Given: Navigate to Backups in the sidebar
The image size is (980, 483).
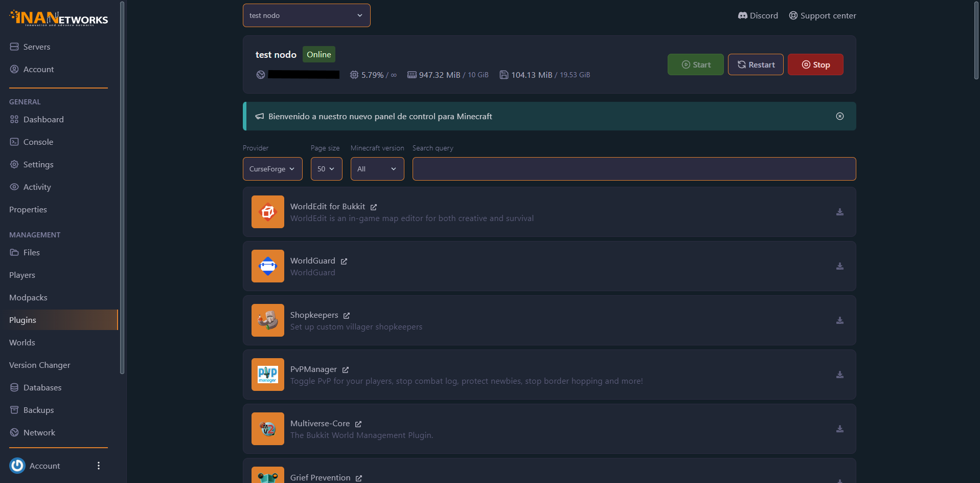Looking at the screenshot, I should point(38,410).
